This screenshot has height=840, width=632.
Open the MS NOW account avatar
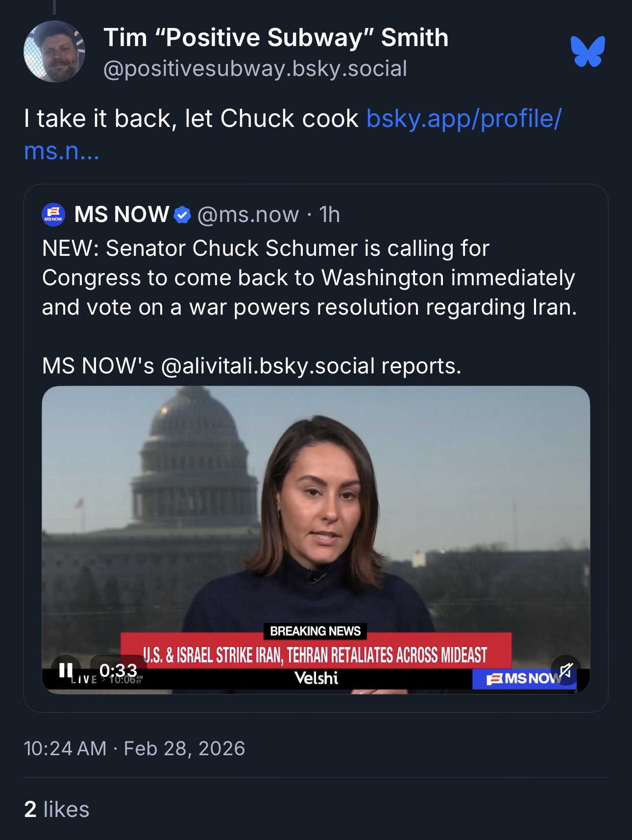pyautogui.click(x=53, y=215)
